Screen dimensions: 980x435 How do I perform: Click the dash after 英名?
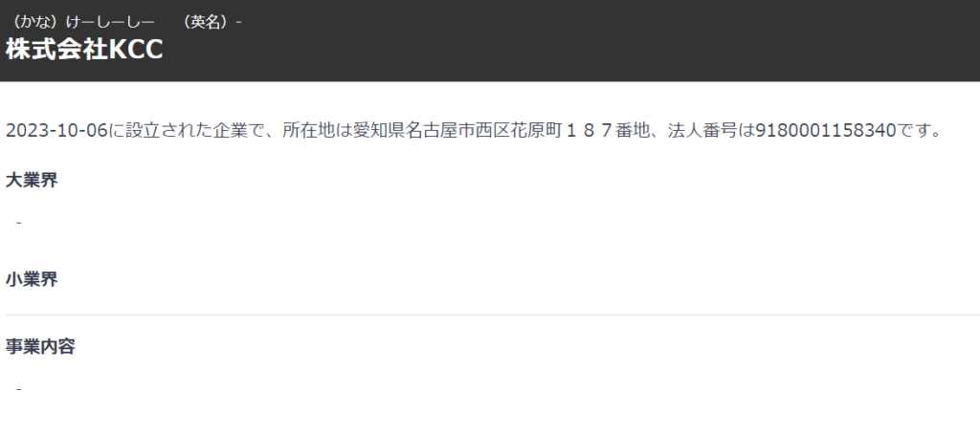tap(238, 23)
